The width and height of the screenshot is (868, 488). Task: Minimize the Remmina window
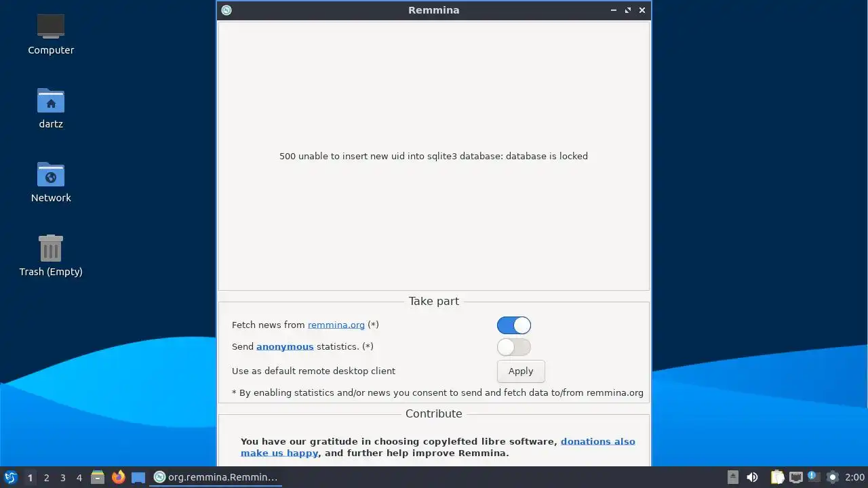(x=614, y=10)
